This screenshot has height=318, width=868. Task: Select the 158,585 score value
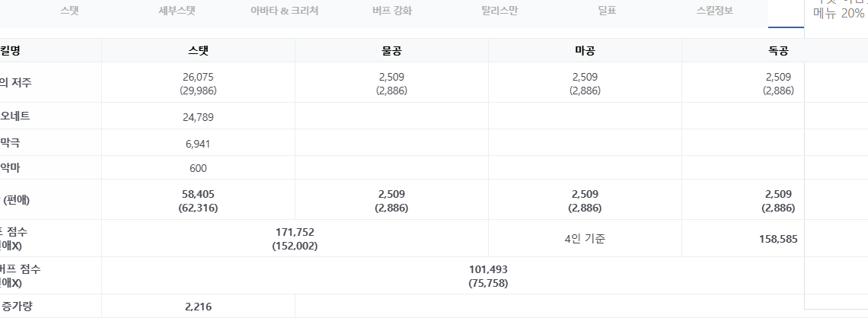[778, 239]
